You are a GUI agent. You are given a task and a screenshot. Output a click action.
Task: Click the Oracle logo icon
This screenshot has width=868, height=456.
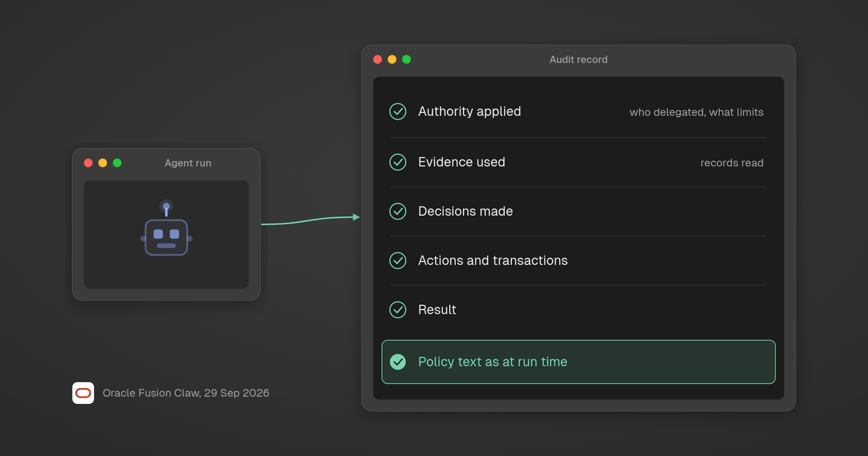tap(83, 393)
